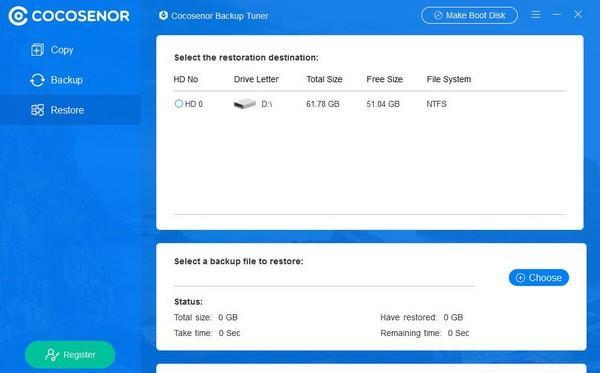Click the Copy icon in sidebar
The width and height of the screenshot is (600, 373).
tap(37, 50)
